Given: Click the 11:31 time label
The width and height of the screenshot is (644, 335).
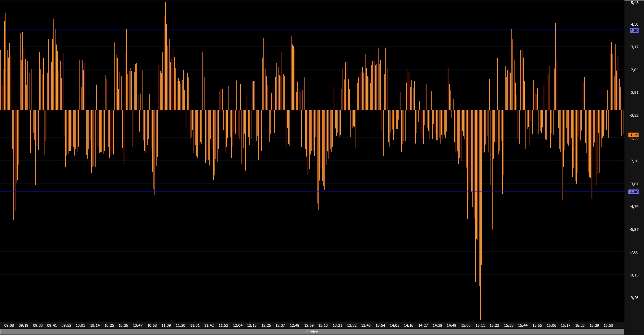Looking at the screenshot, I should (x=195, y=325).
